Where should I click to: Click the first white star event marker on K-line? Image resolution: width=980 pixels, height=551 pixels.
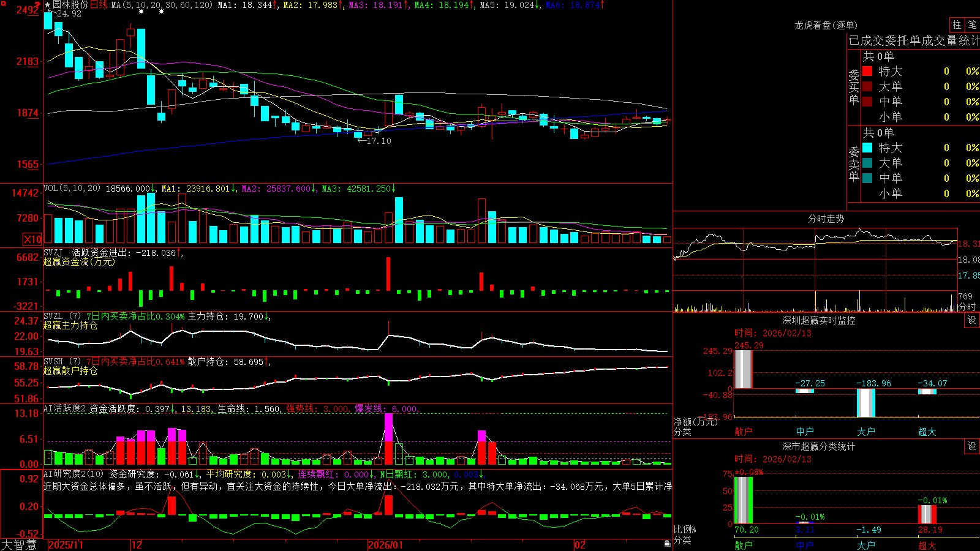pos(141,12)
